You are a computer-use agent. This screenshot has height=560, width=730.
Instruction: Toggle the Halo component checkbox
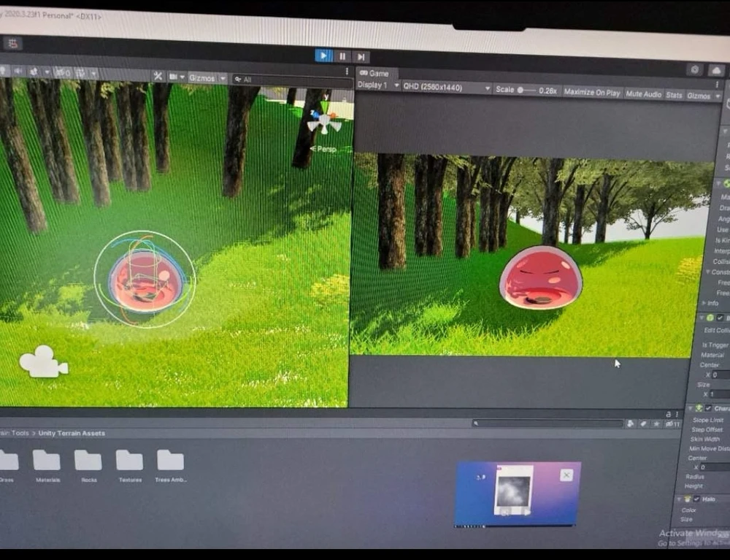(x=696, y=499)
